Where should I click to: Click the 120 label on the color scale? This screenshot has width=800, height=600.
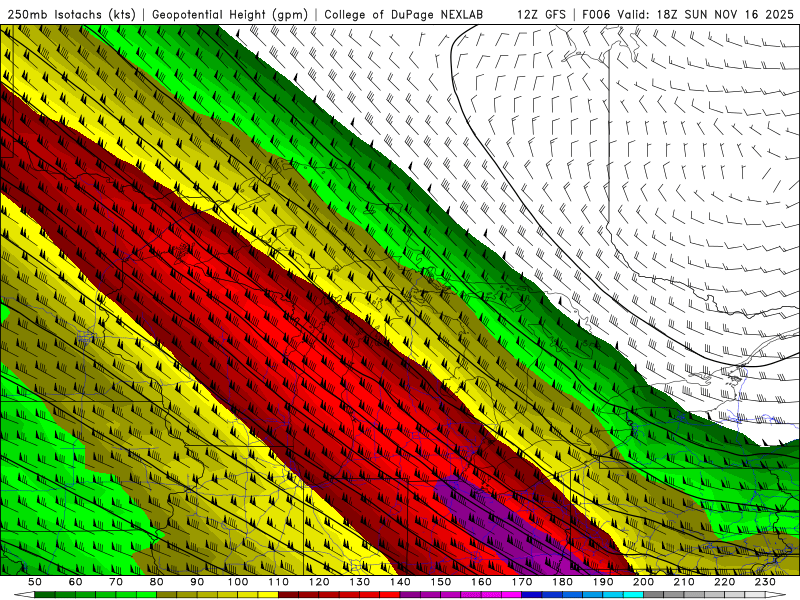[x=319, y=582]
